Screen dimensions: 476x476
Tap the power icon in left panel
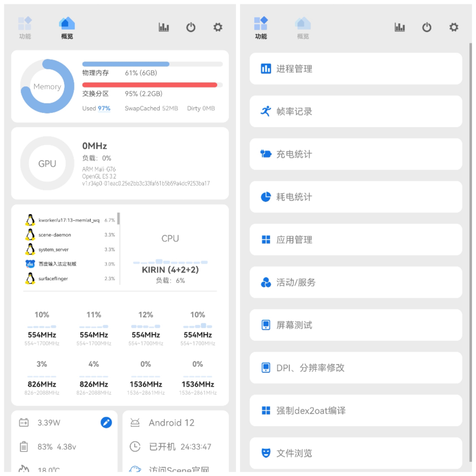[191, 27]
